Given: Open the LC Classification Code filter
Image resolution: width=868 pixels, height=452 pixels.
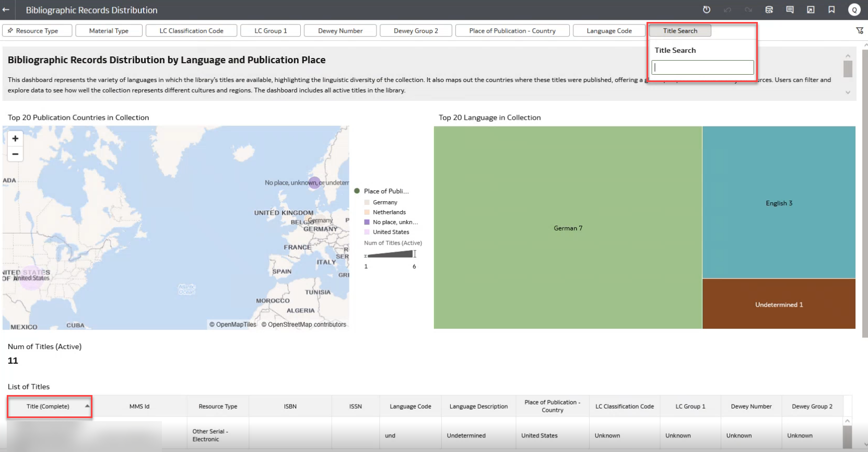Looking at the screenshot, I should [x=191, y=31].
